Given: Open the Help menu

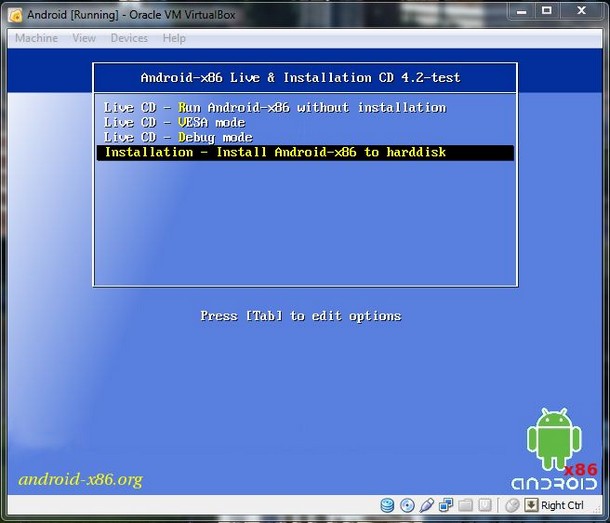Looking at the screenshot, I should tap(174, 38).
